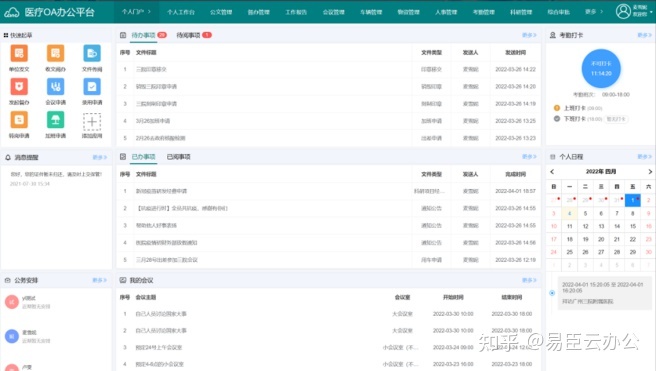Click the cloud logo of 医疗OA办公平台
This screenshot has height=371, width=656.
[x=11, y=12]
